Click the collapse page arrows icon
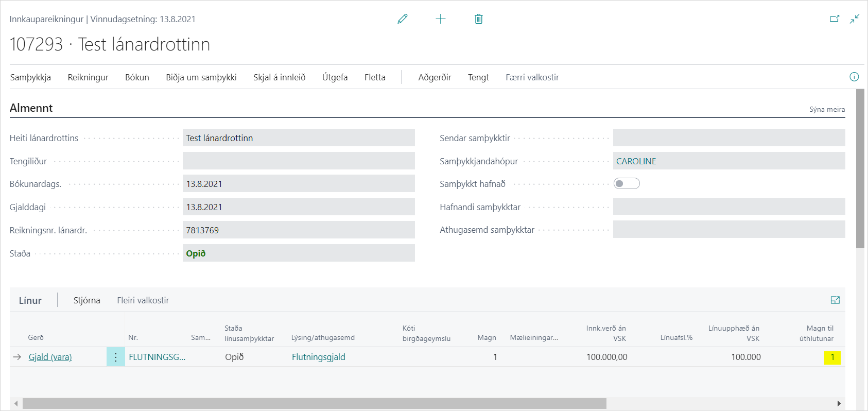 (x=855, y=19)
